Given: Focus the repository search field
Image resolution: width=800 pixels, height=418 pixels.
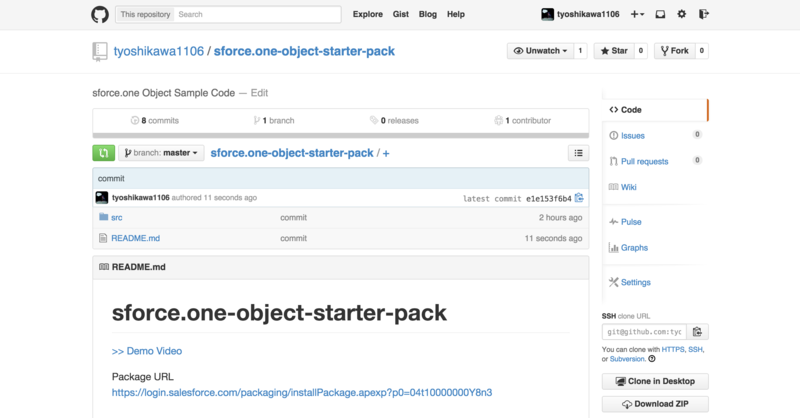Looking at the screenshot, I should (257, 14).
